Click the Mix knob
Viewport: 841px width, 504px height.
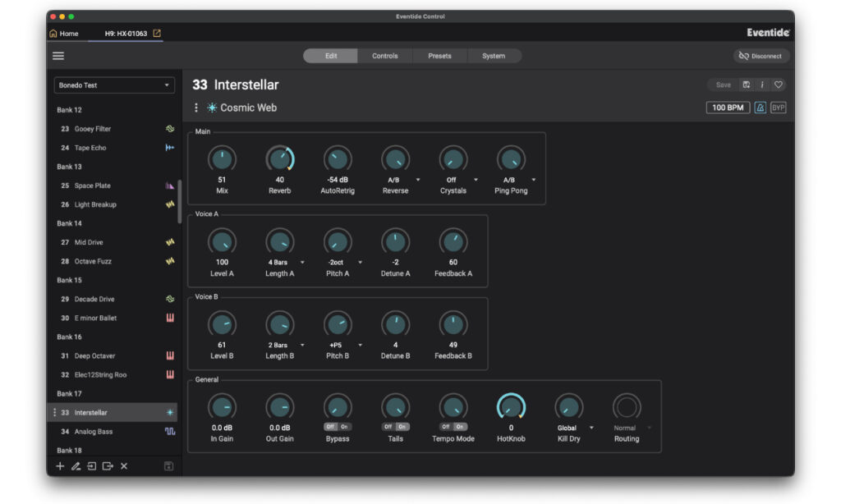[x=222, y=158]
